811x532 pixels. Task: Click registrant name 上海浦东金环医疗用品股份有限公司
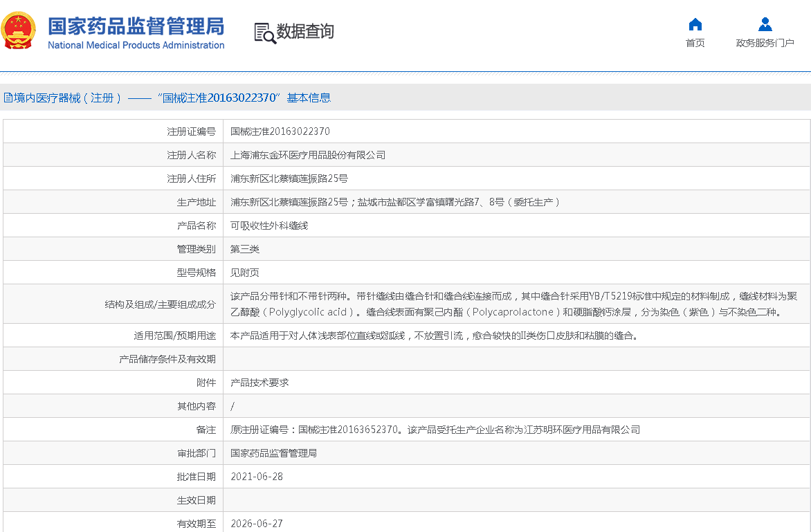pos(308,155)
